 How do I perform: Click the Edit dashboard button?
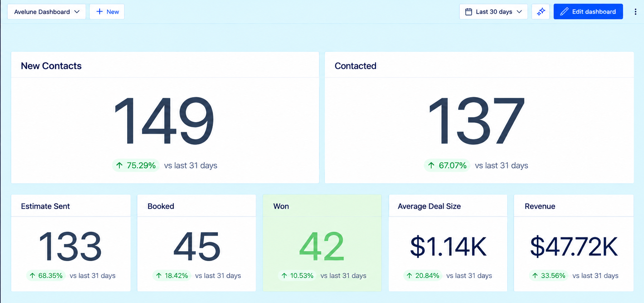click(588, 12)
